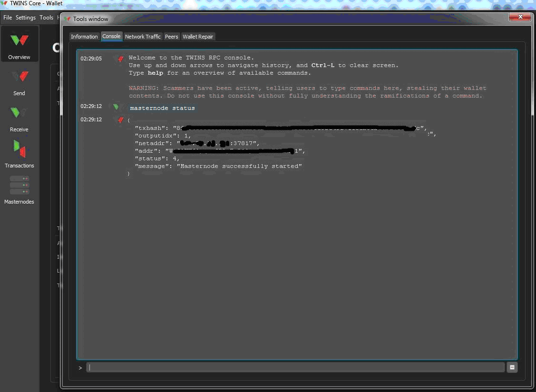Click the 02:29:05 timestamp
Screen dimensions: 536x392
coord(91,59)
